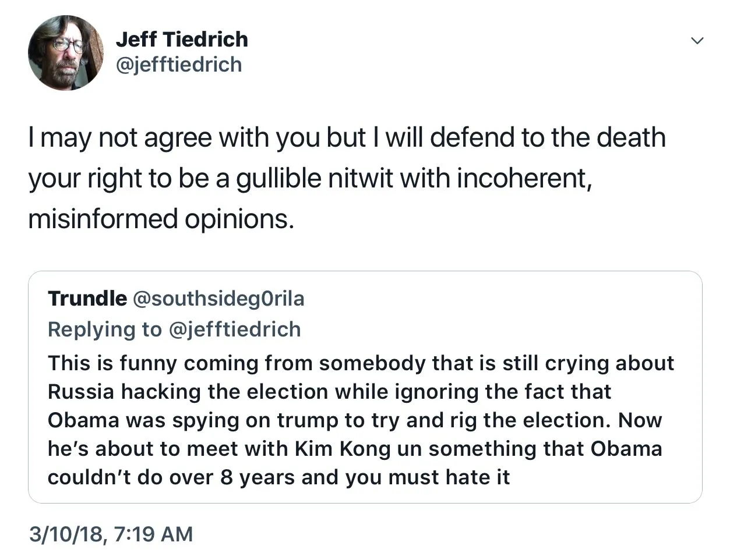Click the "Kim Kong un" text in the quote

[359, 448]
